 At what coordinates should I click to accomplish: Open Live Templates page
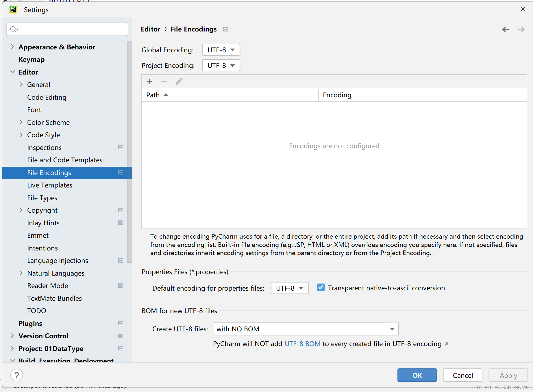tap(50, 185)
